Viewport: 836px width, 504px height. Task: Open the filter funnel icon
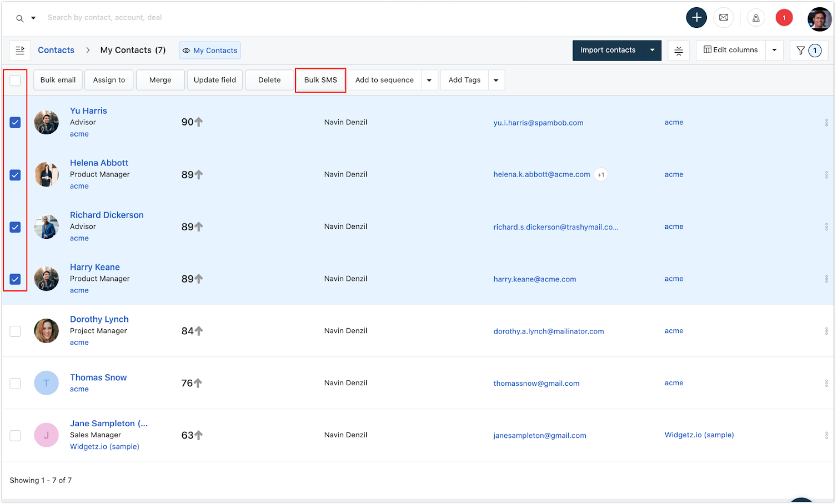pyautogui.click(x=800, y=50)
